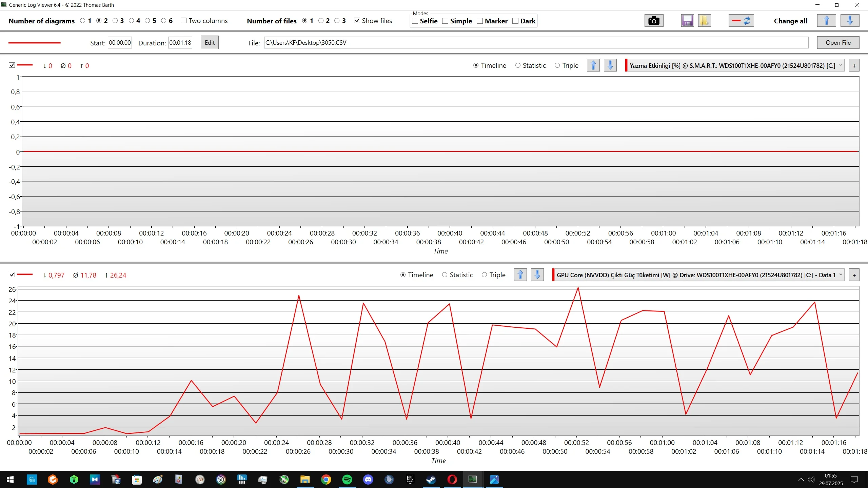
Task: Click the yellow folder open icon
Action: (704, 21)
